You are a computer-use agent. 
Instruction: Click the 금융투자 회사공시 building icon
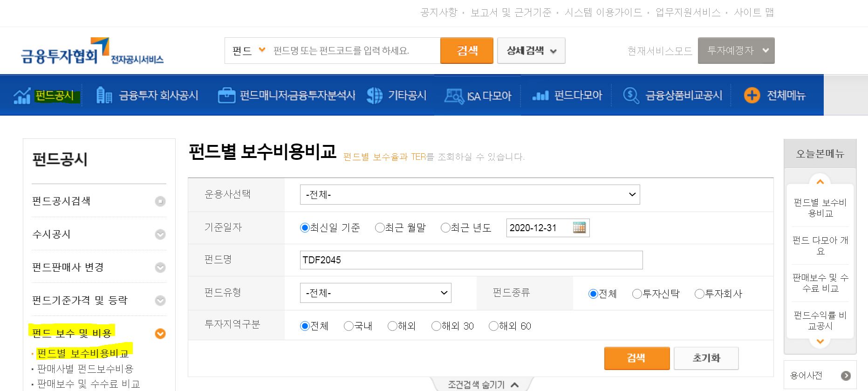(104, 95)
